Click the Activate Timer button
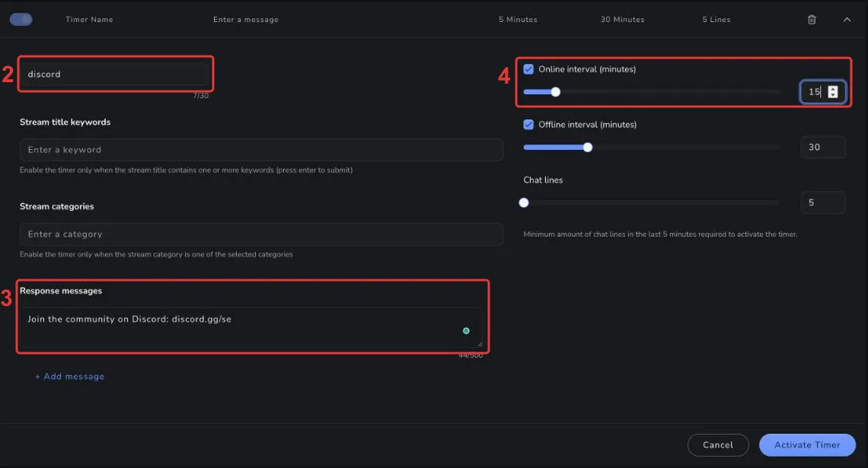This screenshot has height=468, width=868. click(x=807, y=444)
